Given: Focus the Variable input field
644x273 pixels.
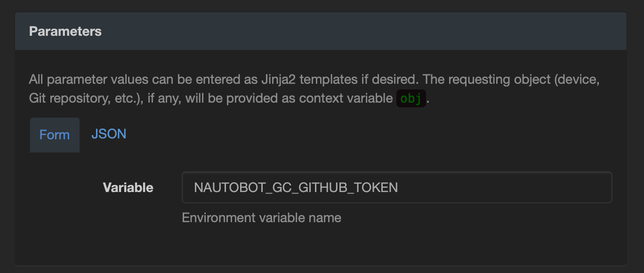Looking at the screenshot, I should pyautogui.click(x=396, y=187).
